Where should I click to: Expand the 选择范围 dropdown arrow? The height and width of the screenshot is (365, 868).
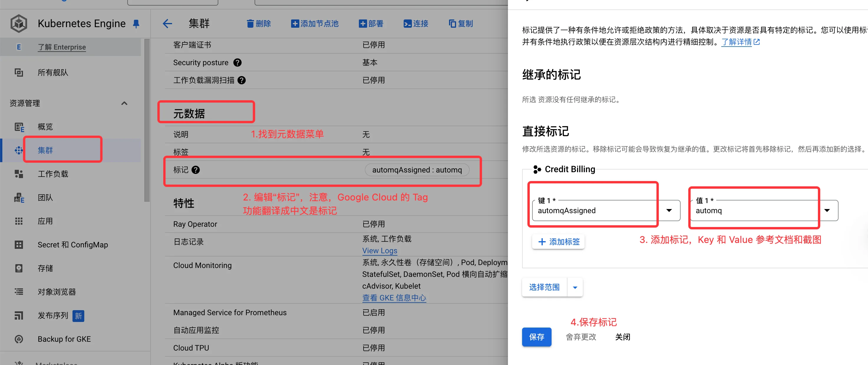click(x=575, y=287)
